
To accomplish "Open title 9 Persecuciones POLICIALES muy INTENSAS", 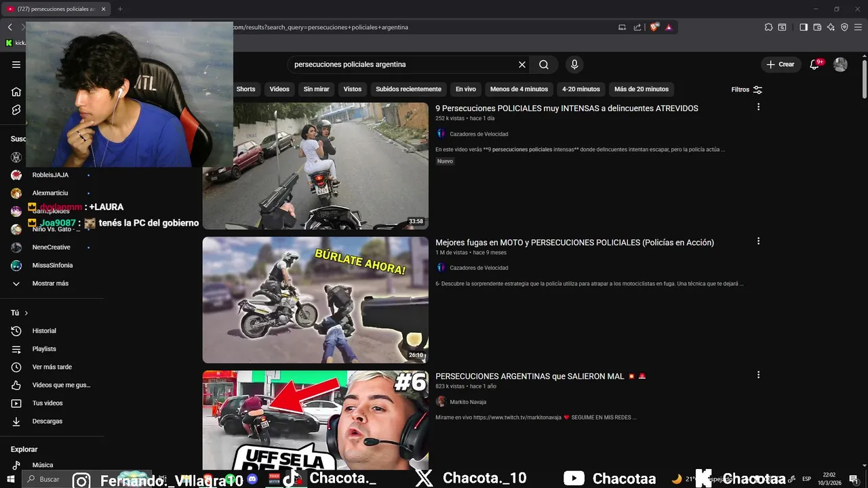I will click(567, 108).
